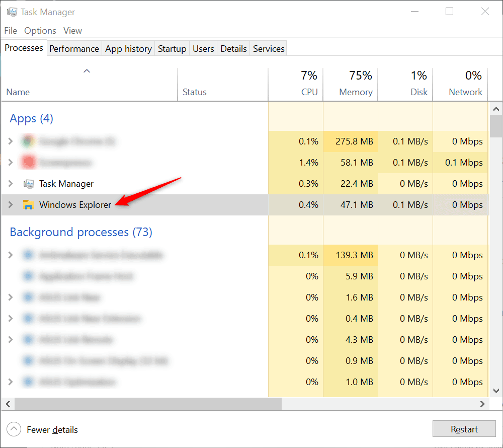Open the View menu

[x=72, y=31]
